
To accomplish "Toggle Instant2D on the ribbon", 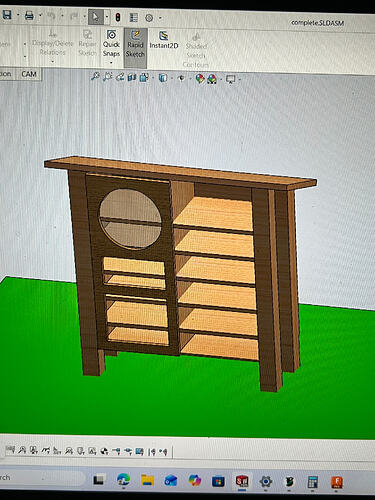I will point(164,40).
